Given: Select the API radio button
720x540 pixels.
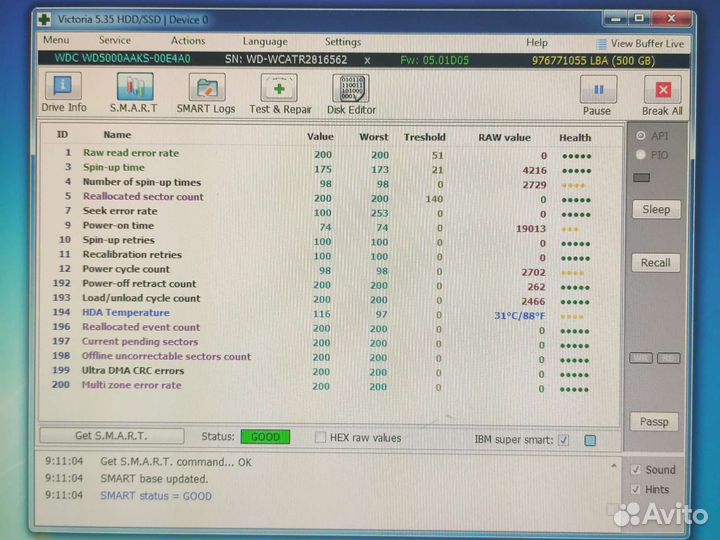Looking at the screenshot, I should (x=641, y=136).
